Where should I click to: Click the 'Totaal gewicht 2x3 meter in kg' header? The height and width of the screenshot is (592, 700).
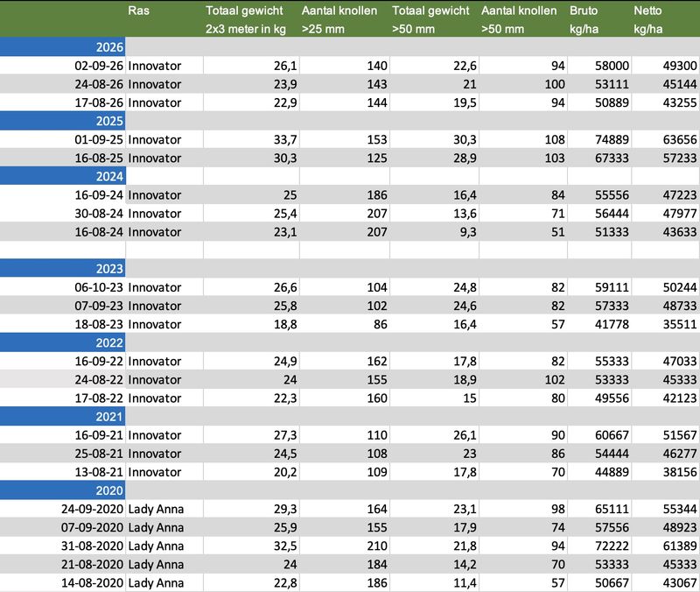pyautogui.click(x=245, y=19)
